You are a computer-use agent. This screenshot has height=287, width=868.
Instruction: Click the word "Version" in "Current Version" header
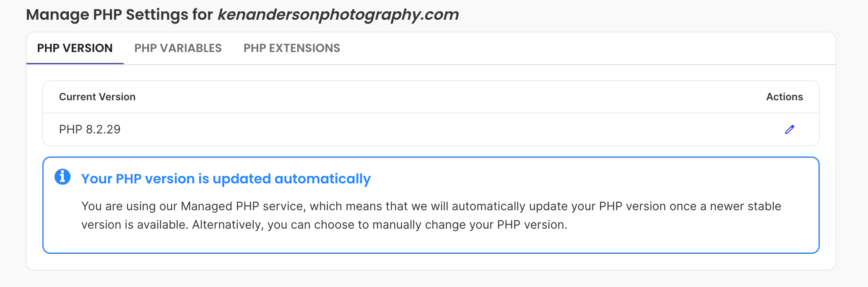[117, 97]
